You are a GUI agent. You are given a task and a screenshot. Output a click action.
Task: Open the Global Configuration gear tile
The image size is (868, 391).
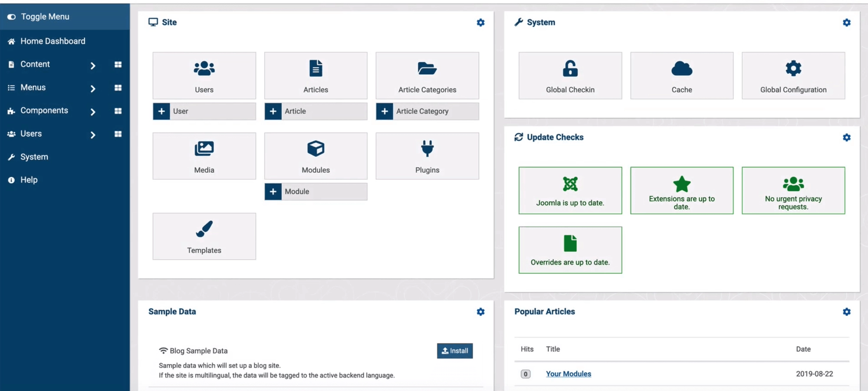(x=793, y=76)
